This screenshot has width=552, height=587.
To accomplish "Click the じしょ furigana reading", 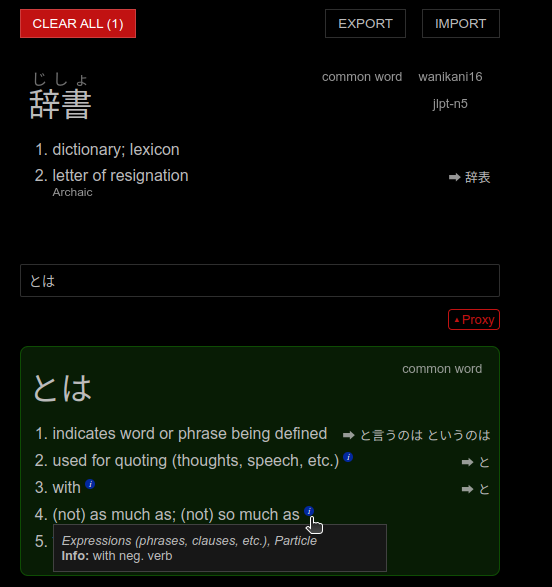I will [x=60, y=79].
